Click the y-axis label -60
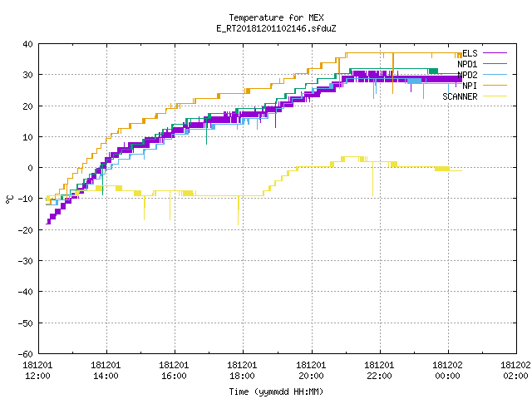Screen dimensions: 532x399 pos(26,354)
